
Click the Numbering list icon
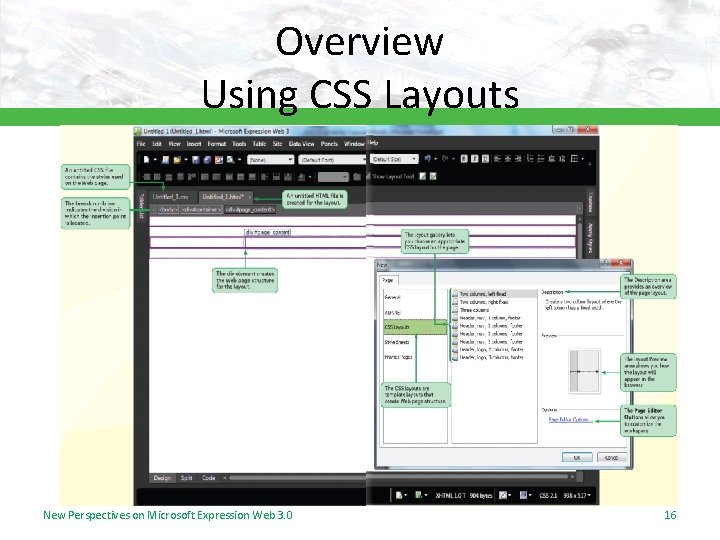click(x=530, y=158)
